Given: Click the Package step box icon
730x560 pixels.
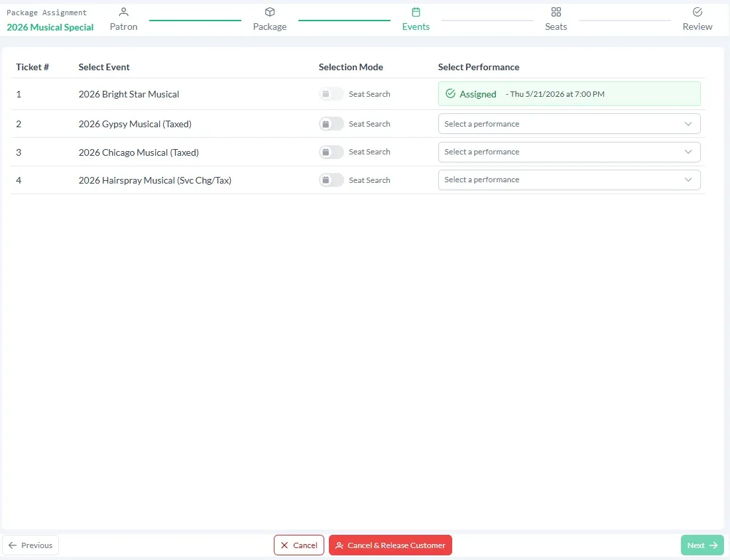Looking at the screenshot, I should [x=270, y=12].
